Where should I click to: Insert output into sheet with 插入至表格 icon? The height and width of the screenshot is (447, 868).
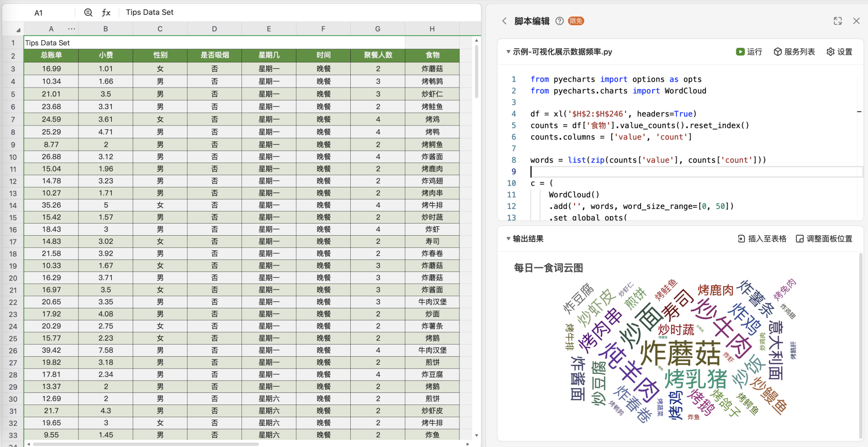761,238
